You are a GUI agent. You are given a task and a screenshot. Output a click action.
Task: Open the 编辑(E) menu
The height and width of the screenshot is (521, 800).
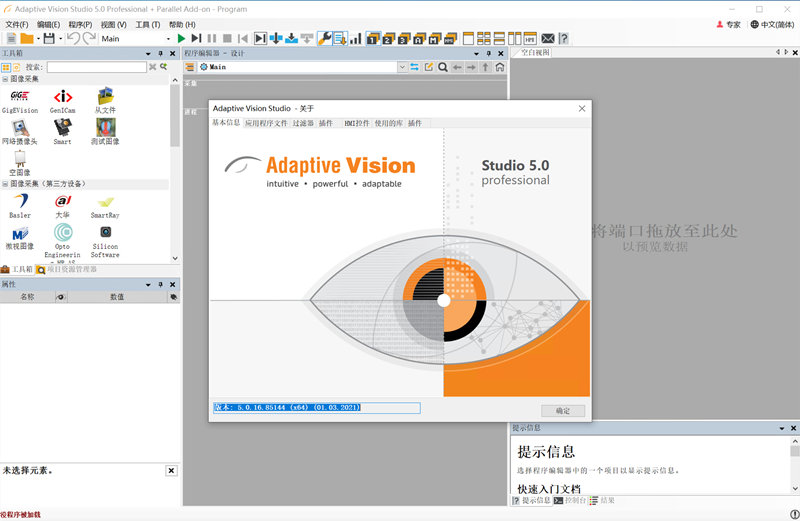48,24
